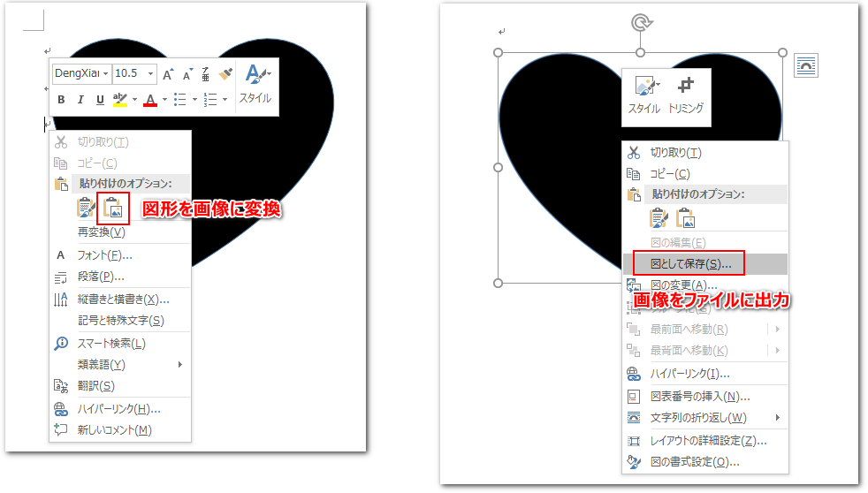Click top-right resize handle of heart image
The image size is (868, 493).
783,52
